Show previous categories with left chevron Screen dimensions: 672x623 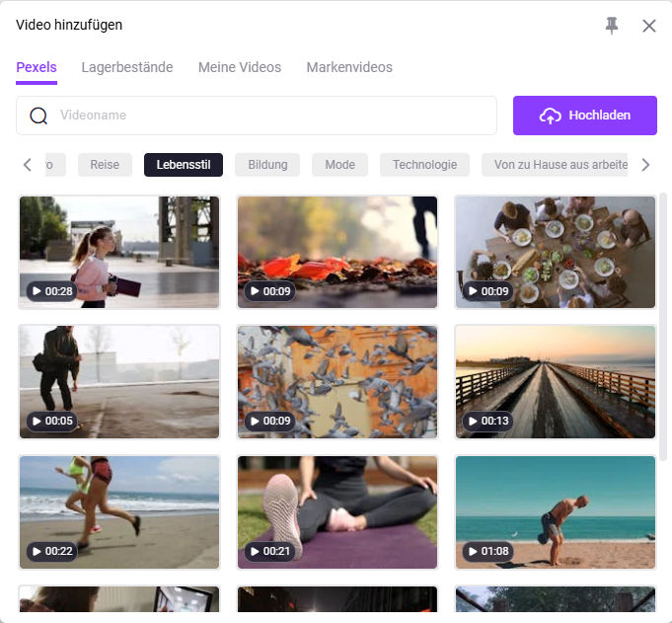[x=28, y=165]
